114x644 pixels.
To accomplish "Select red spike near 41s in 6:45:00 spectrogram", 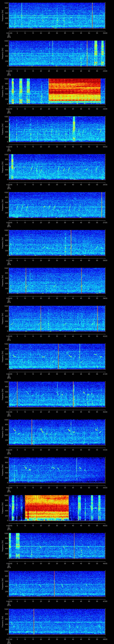I will pyautogui.click(x=74, y=546).
